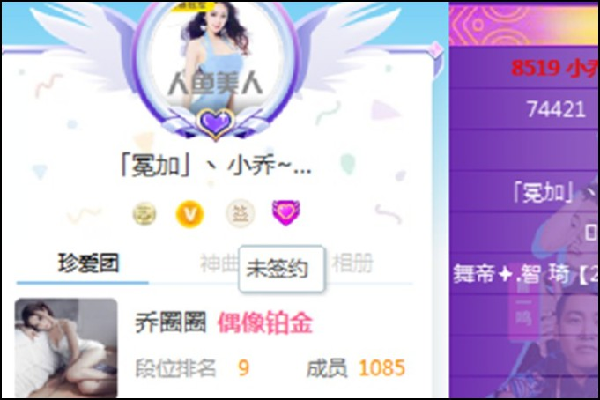600x400 pixels.
Task: Click the pink diamond icon at card corner
Action: coord(435,50)
